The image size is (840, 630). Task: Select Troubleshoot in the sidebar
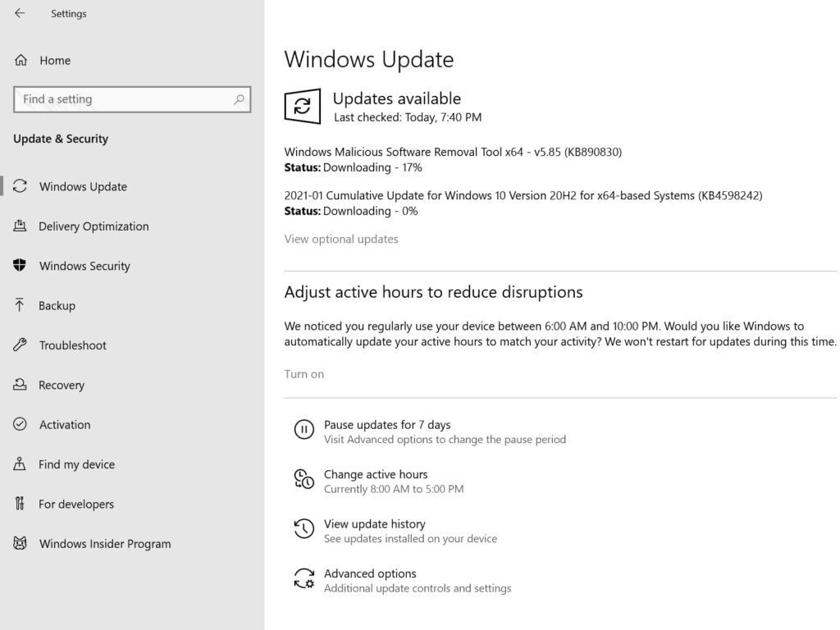tap(72, 345)
